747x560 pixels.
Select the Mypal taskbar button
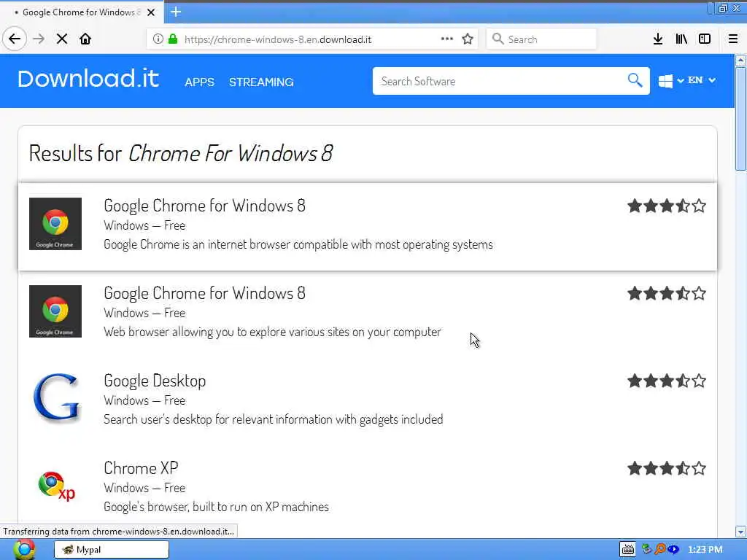click(112, 550)
